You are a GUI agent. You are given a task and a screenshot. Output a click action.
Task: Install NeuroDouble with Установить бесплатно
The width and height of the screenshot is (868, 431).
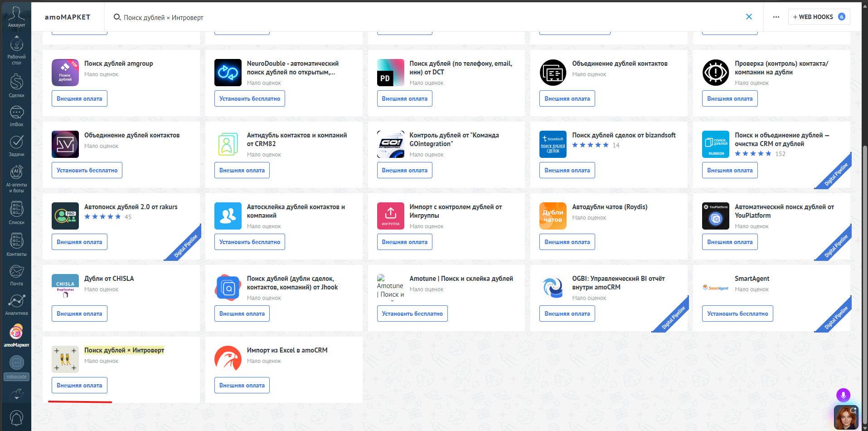[x=250, y=98]
